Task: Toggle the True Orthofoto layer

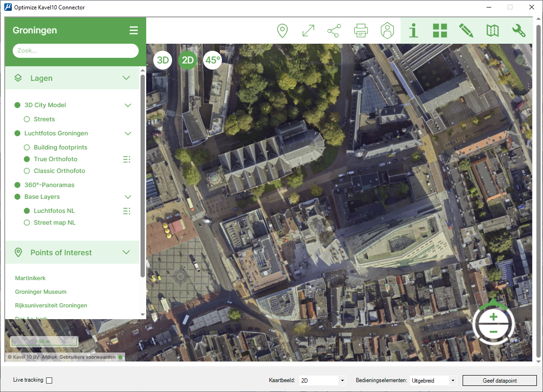Action: click(x=27, y=159)
